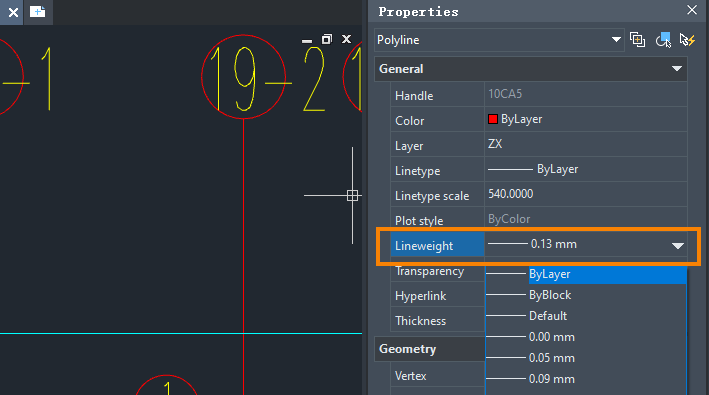Select the Layer property label

tap(409, 146)
